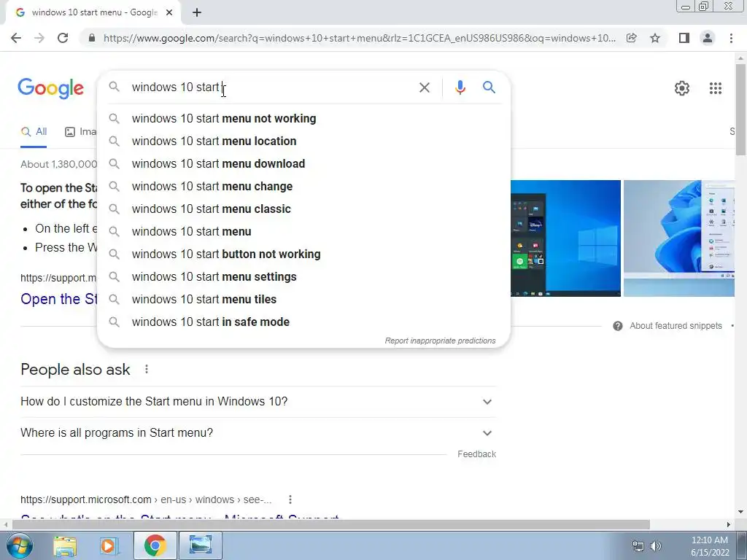Open the Chrome side panel
The height and width of the screenshot is (560, 747).
tap(684, 38)
